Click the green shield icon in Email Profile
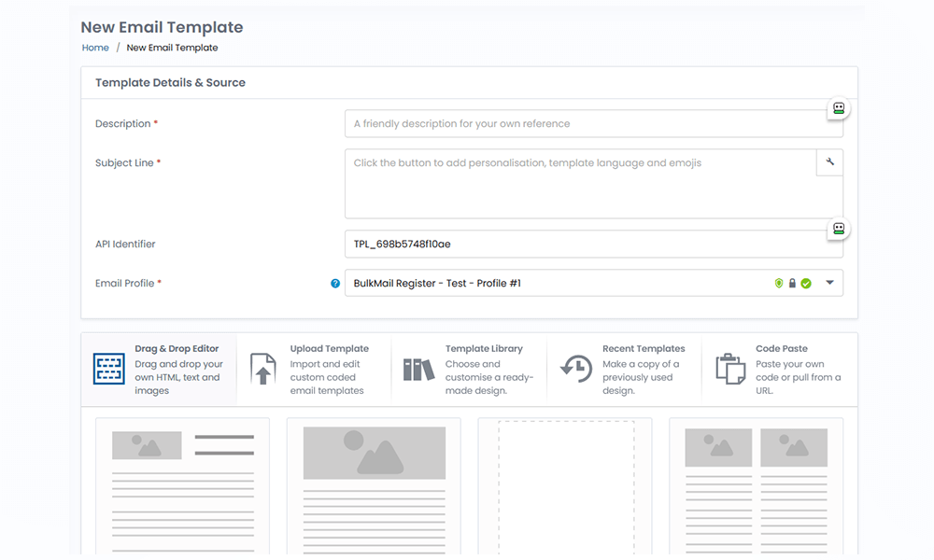 point(779,284)
